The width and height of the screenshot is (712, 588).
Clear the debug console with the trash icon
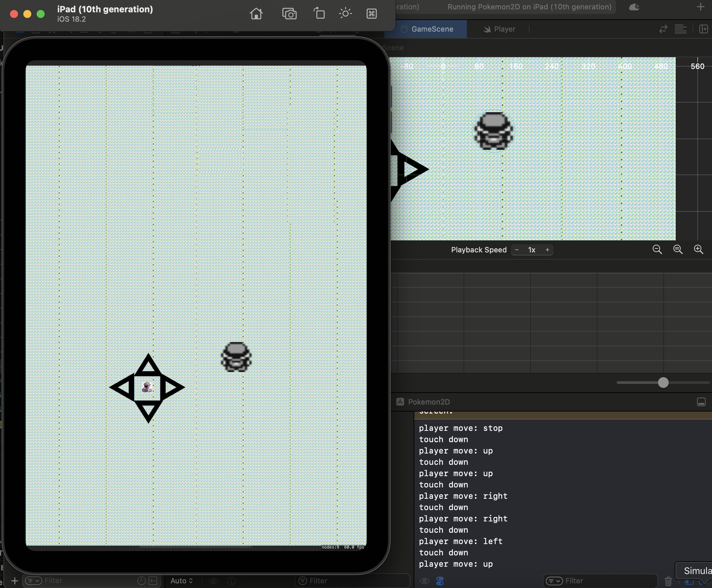pos(668,581)
